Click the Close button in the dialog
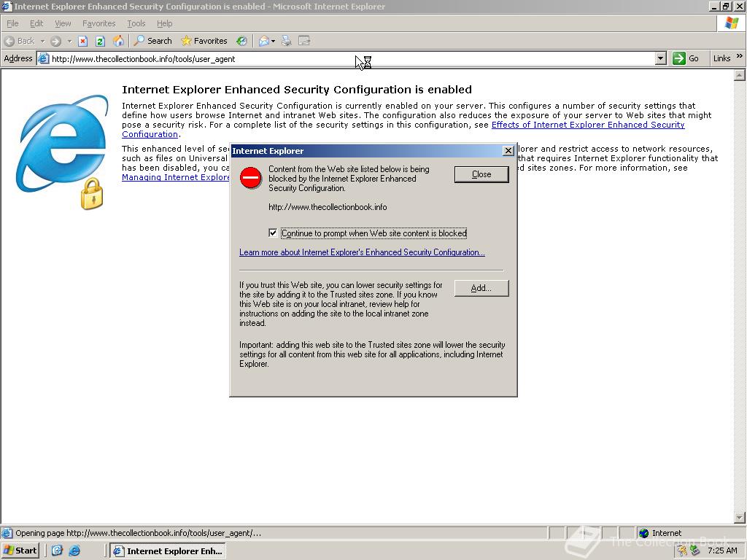The height and width of the screenshot is (560, 747). (481, 174)
